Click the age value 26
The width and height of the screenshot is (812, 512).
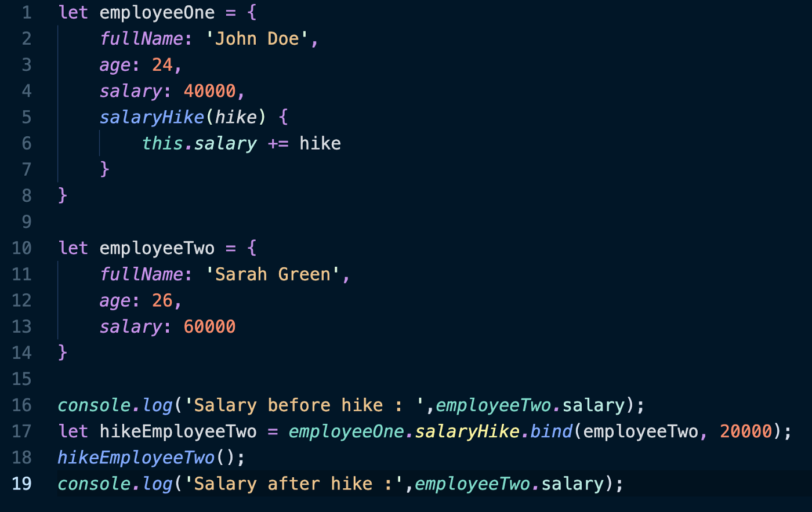tap(162, 300)
